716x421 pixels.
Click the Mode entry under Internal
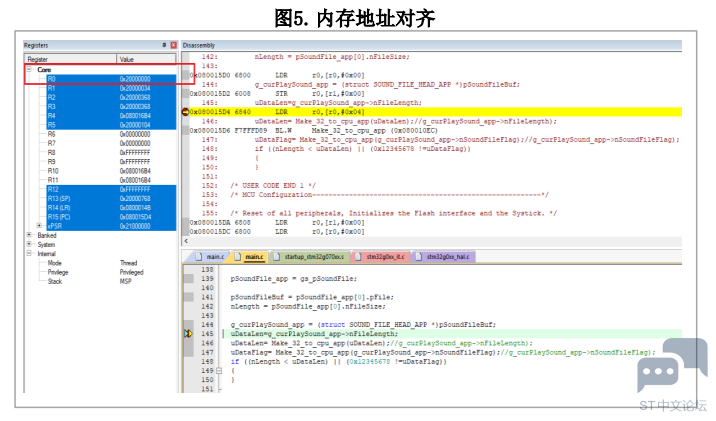54,263
